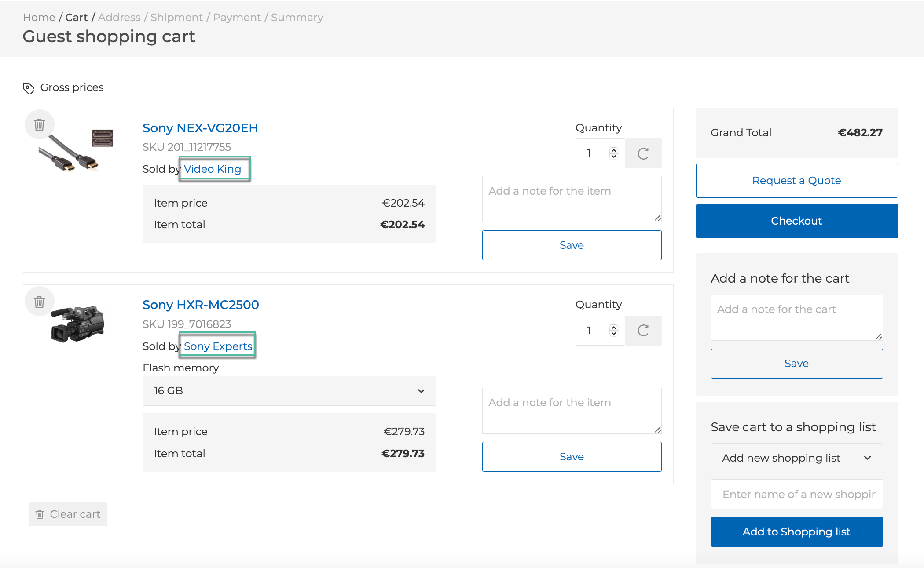Click the refresh icon next to HXR-MC2500 quantity
This screenshot has width=924, height=568.
(643, 330)
